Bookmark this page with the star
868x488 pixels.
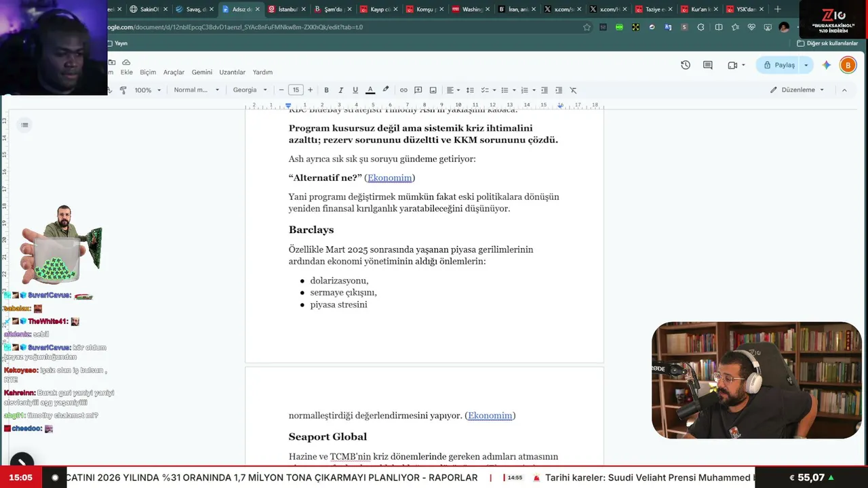tap(587, 27)
